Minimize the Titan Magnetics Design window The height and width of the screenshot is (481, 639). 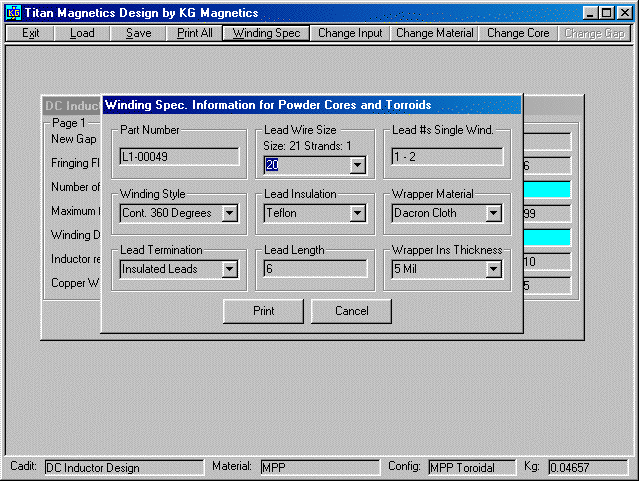[590, 13]
